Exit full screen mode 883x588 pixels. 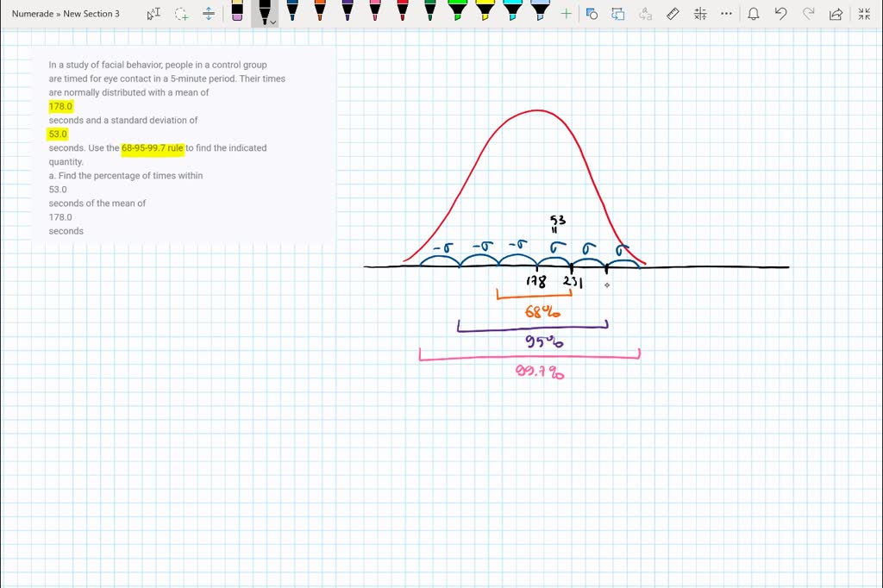(x=864, y=14)
